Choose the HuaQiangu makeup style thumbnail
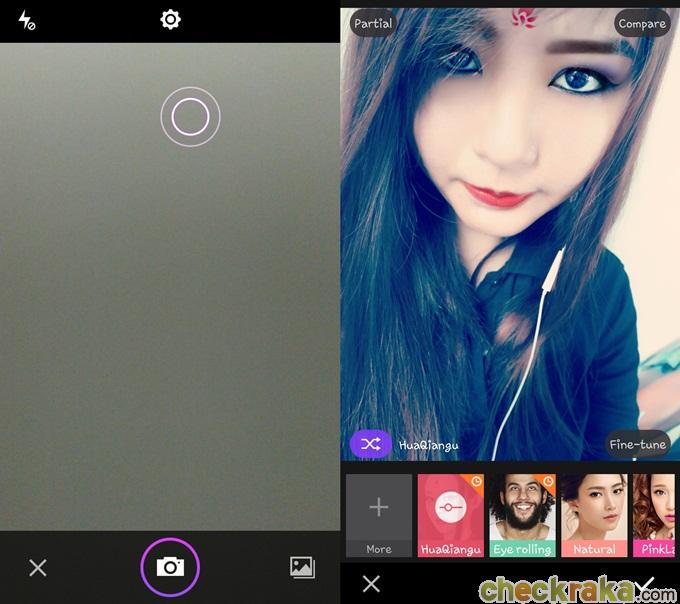The height and width of the screenshot is (604, 680). [450, 515]
